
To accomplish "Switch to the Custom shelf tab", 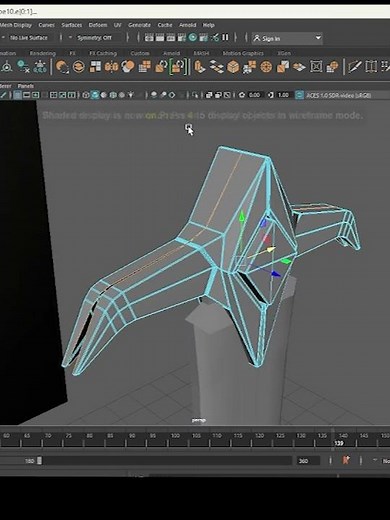I will click(140, 53).
